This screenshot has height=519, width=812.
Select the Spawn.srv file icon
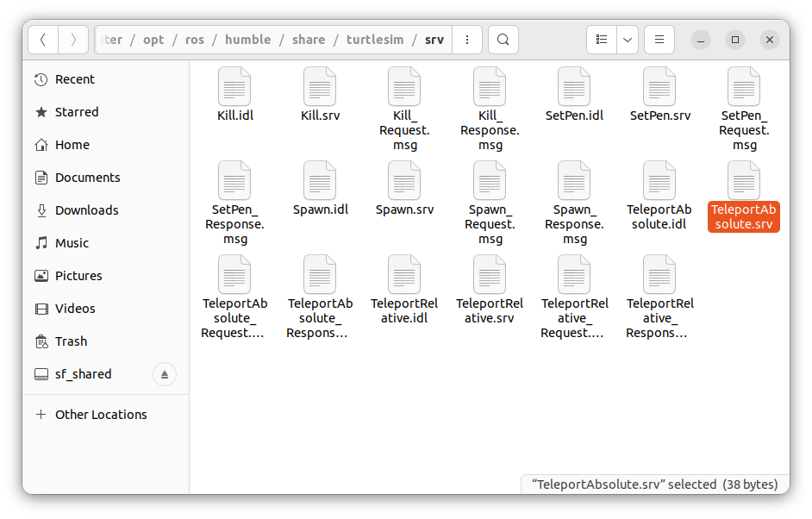point(404,180)
